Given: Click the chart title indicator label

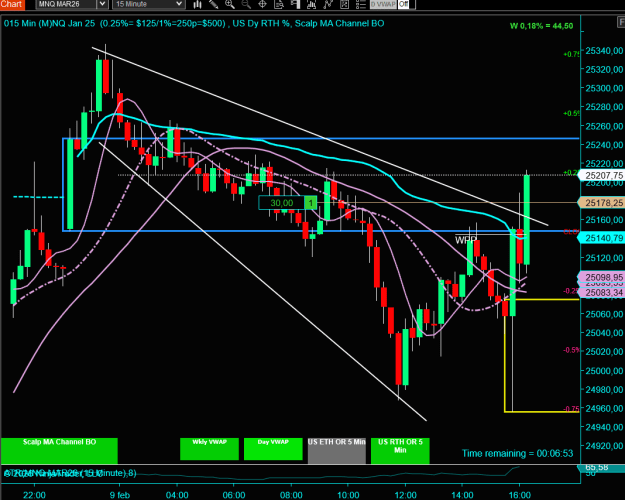Looking at the screenshot, I should tap(194, 23).
